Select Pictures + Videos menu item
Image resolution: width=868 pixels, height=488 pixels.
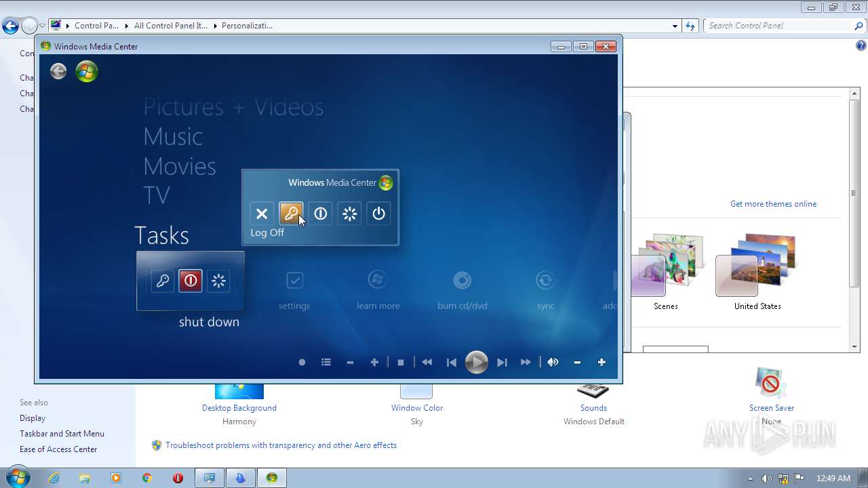click(x=233, y=107)
